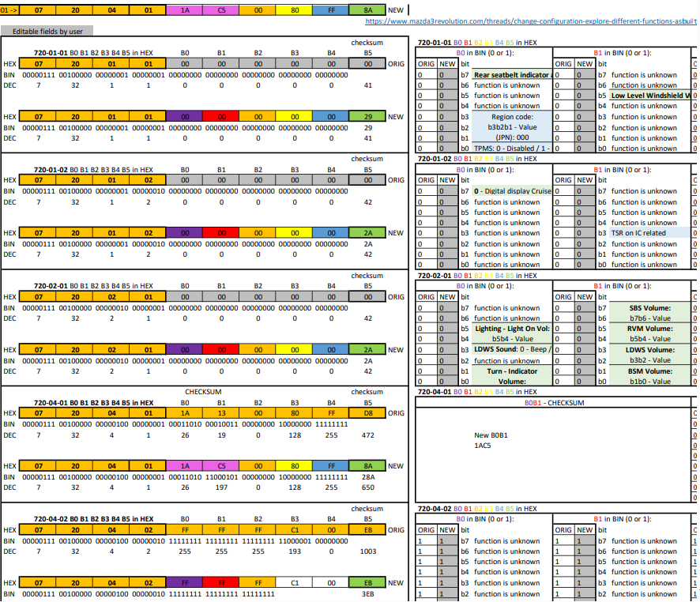
Task: Click the green 8A cell in the top header row
Action: tap(367, 9)
